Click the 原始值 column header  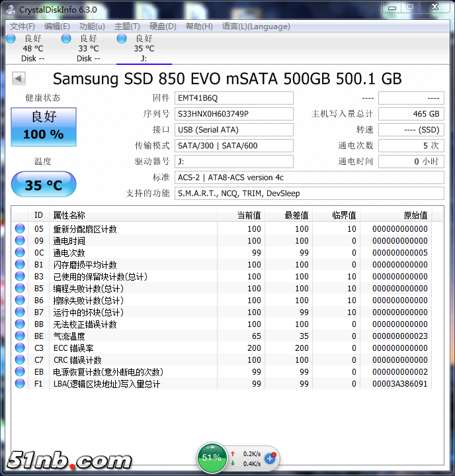point(415,215)
